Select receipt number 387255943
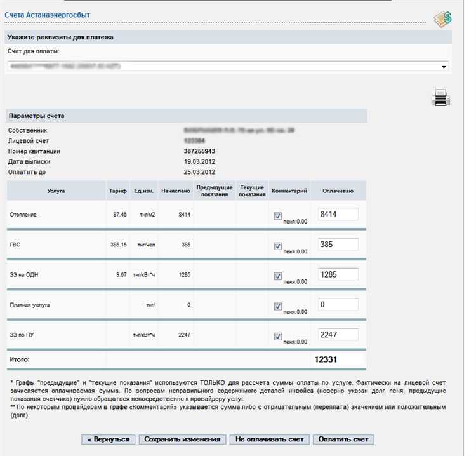The height and width of the screenshot is (456, 476). (x=199, y=151)
